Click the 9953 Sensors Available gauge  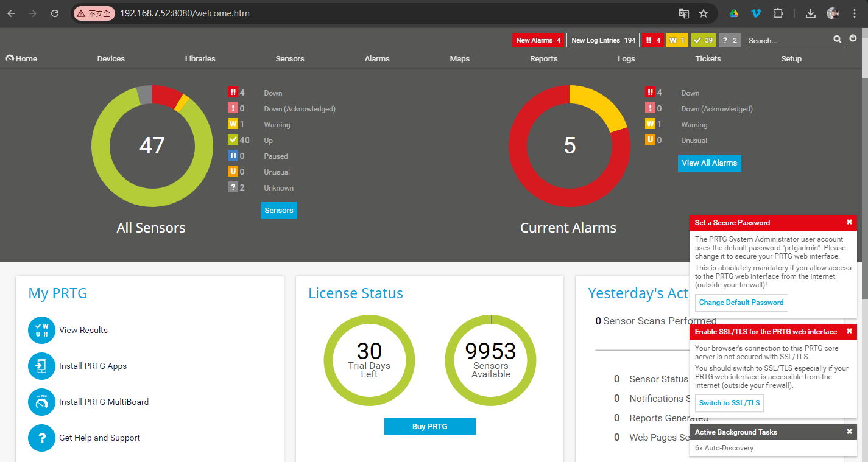coord(491,360)
